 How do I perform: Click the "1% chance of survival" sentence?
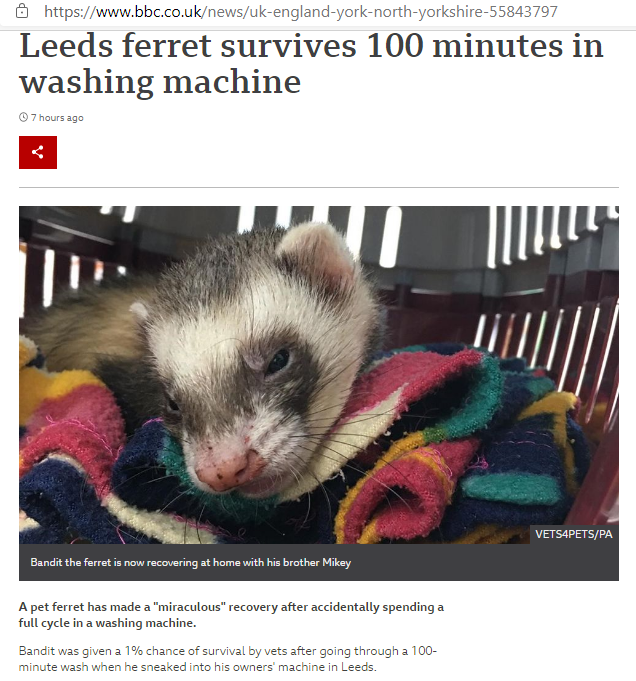point(228,659)
